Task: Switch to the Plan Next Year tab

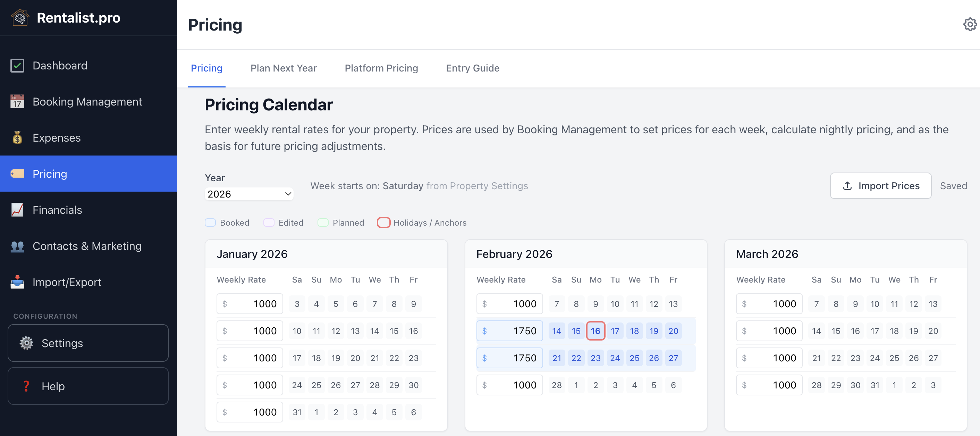Action: [284, 68]
